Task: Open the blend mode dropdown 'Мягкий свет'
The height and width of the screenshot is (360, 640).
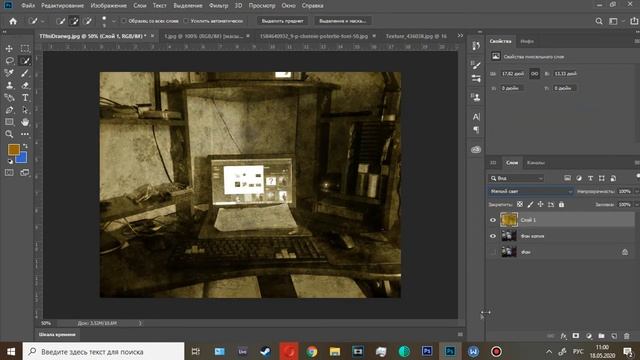Action: (x=531, y=191)
